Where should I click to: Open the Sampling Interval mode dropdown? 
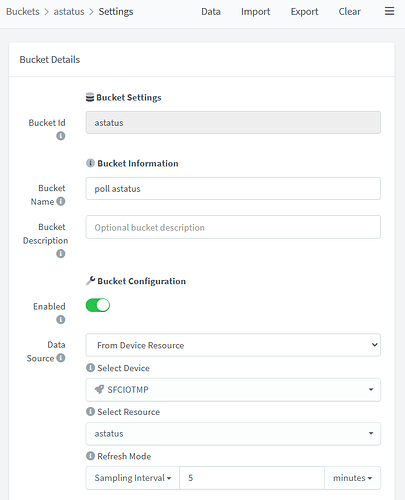click(133, 478)
